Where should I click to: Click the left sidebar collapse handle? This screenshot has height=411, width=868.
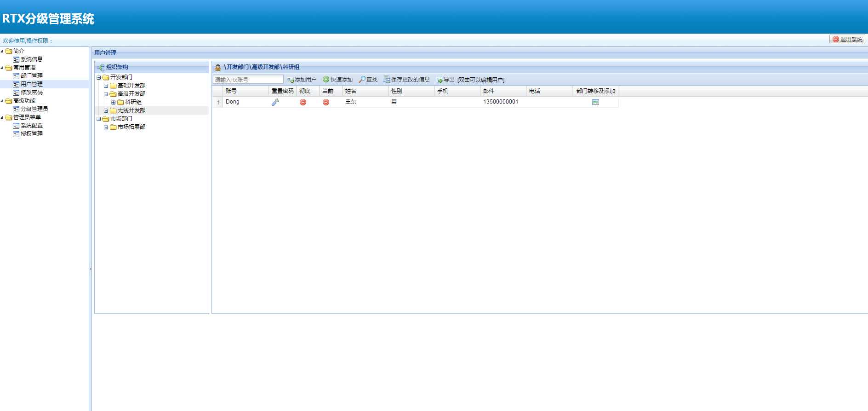90,269
